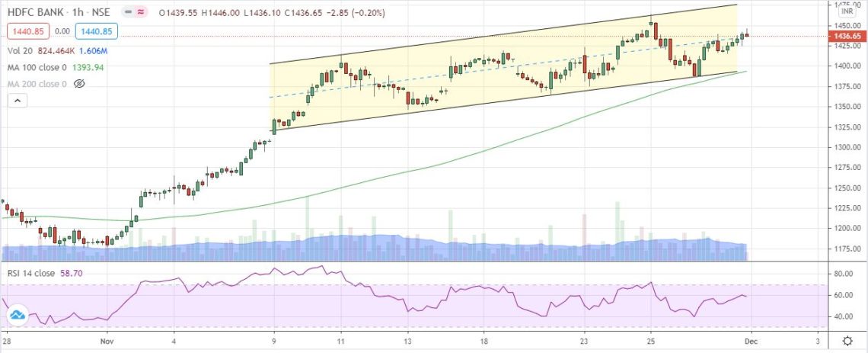Select the RSI 14 close indicator label
This screenshot has width=868, height=353.
pyautogui.click(x=35, y=272)
